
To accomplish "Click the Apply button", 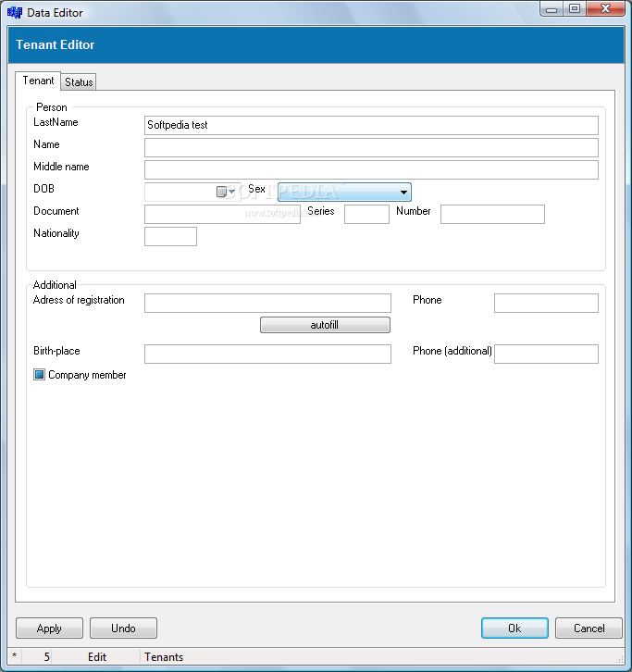I will point(49,628).
